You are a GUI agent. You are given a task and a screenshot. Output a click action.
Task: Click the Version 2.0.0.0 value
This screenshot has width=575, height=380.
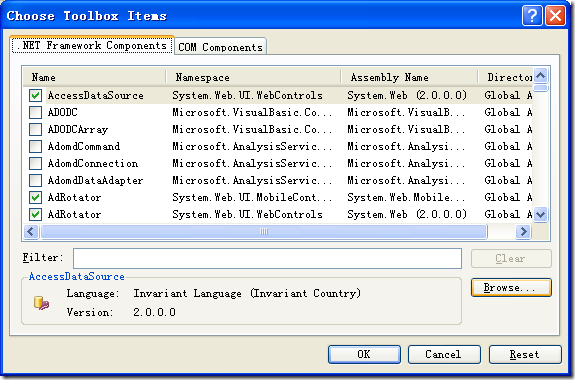pyautogui.click(x=154, y=312)
